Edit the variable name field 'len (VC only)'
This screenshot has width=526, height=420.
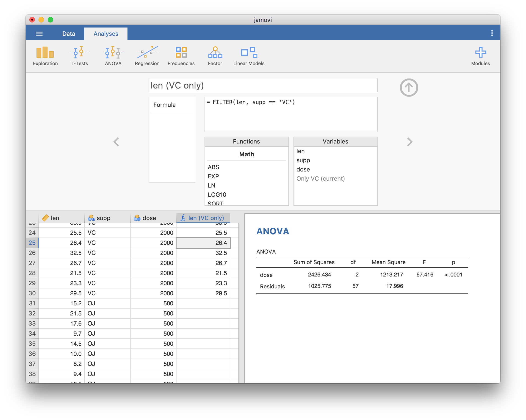263,85
